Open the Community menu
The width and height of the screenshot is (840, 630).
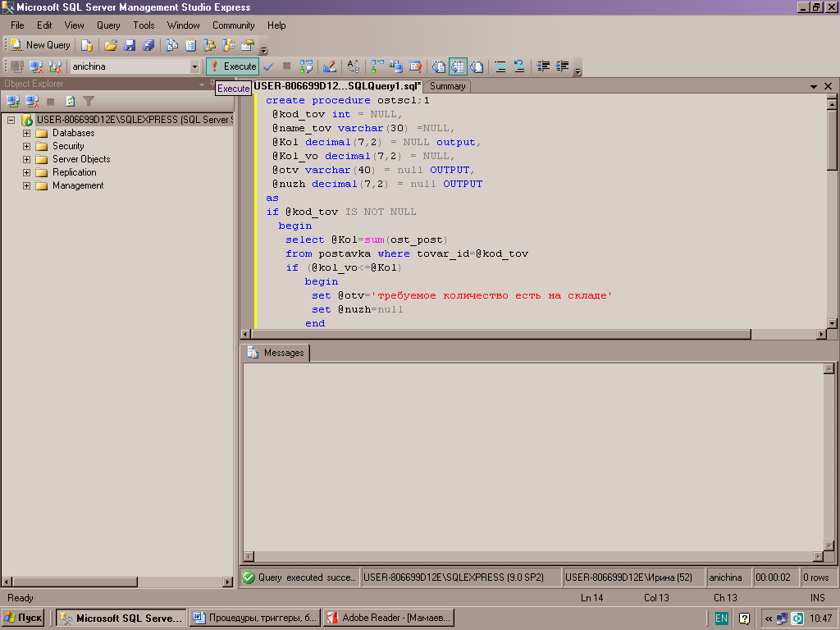click(234, 25)
